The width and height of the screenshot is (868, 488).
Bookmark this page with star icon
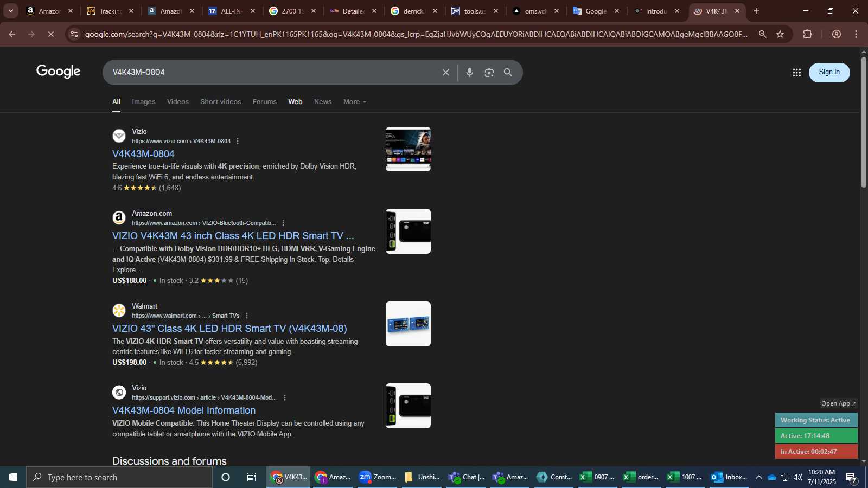[780, 34]
